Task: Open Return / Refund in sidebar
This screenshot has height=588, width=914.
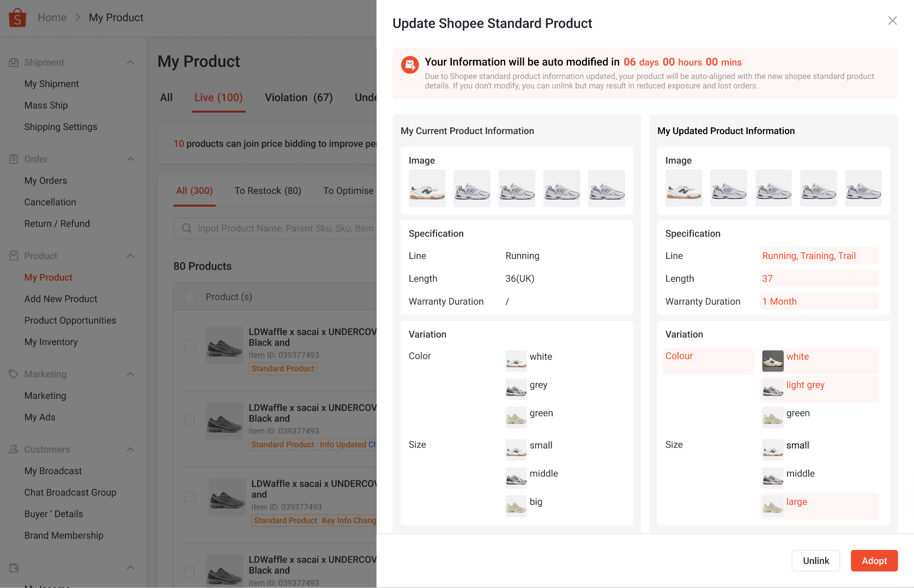Action: point(57,223)
